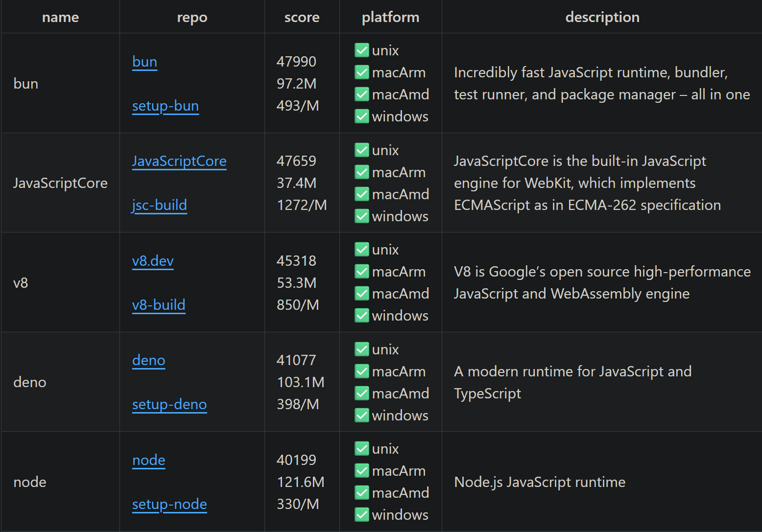Click the 'V8 is Google's open source' description
The image size is (762, 532).
pyautogui.click(x=602, y=282)
